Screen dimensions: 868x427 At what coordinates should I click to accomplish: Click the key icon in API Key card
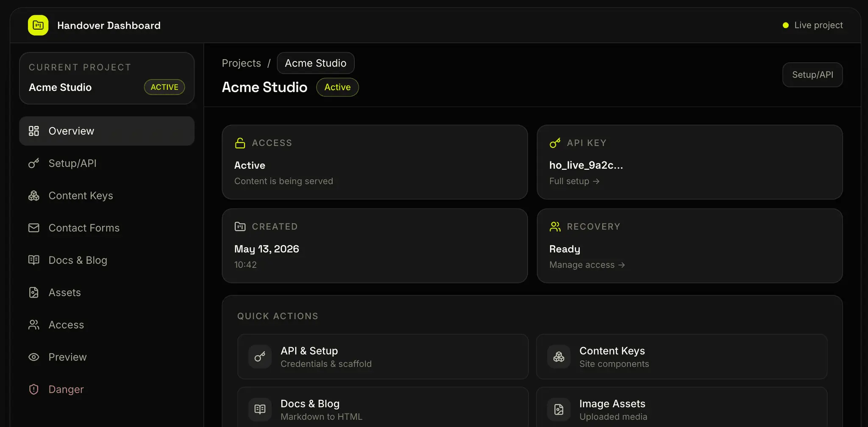coord(555,143)
